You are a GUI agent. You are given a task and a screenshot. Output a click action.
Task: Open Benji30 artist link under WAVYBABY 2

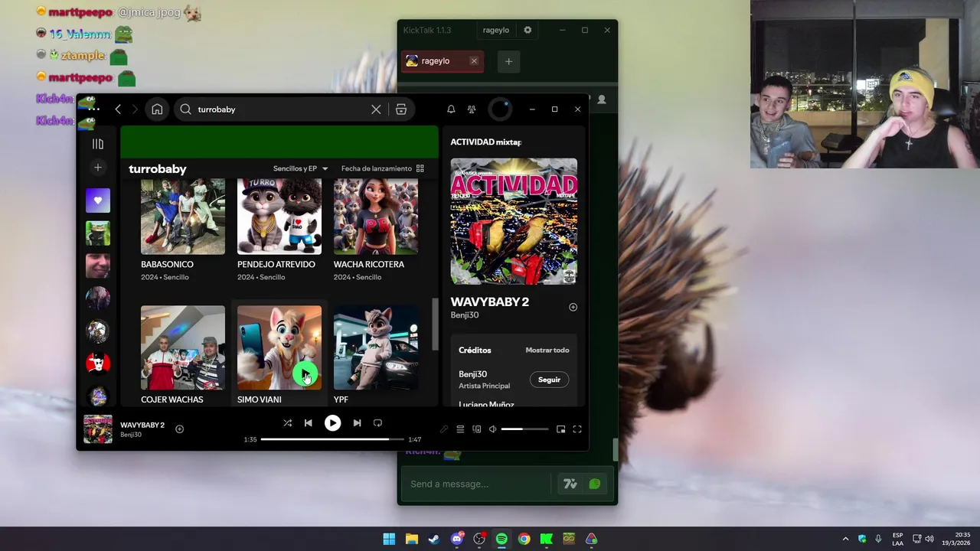[x=465, y=315]
